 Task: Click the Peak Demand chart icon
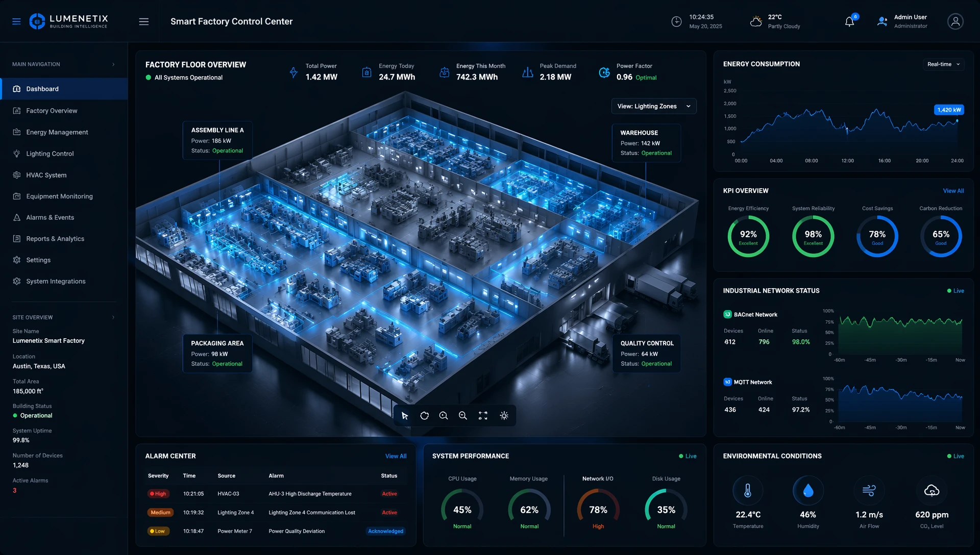click(x=528, y=72)
